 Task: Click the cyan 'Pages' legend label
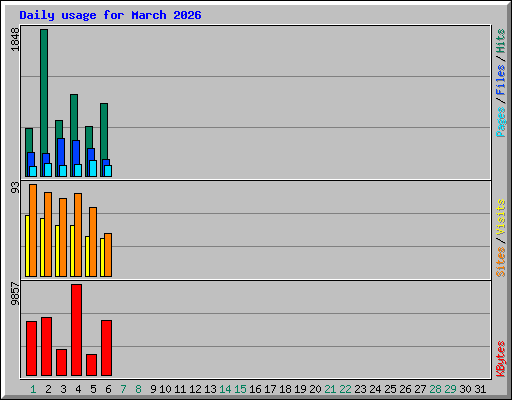click(500, 122)
